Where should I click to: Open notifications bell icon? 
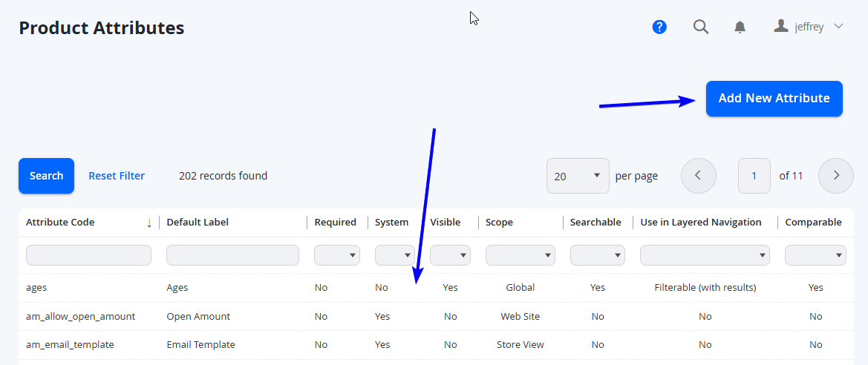click(x=740, y=27)
